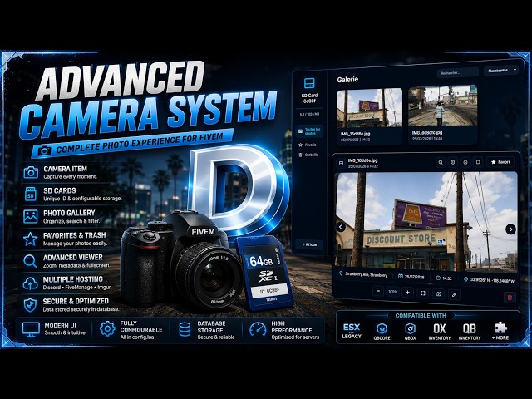Click the panel icon beside viewer filename
The width and height of the screenshot is (532, 399).
(341, 163)
